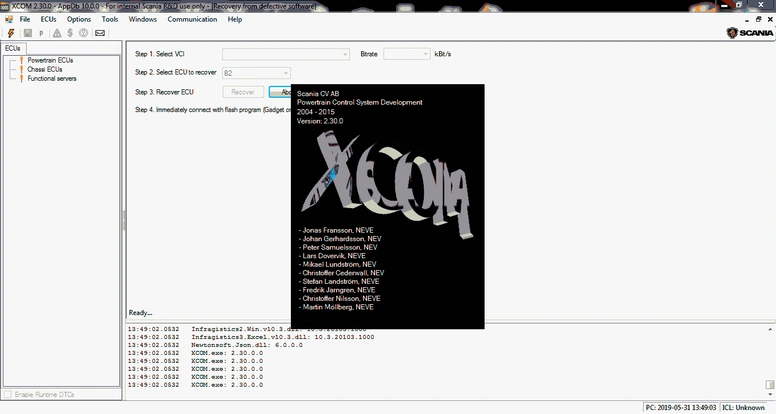Select the ECUs panel tab
Screen dimensions: 776x414
13,48
